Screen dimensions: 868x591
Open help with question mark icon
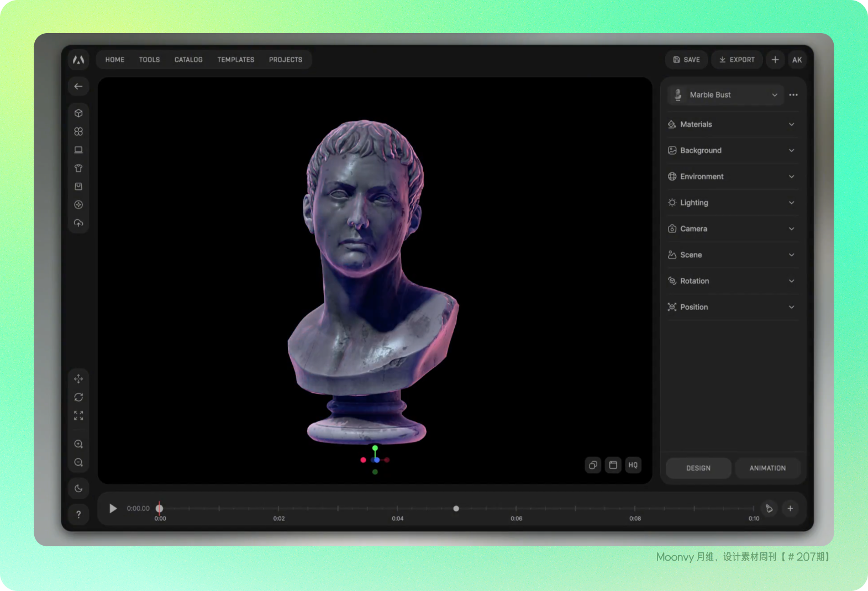click(x=78, y=515)
